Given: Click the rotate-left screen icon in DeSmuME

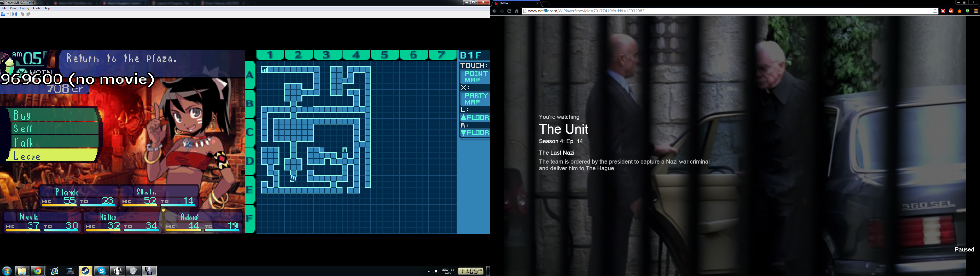Looking at the screenshot, I should tap(22, 14).
